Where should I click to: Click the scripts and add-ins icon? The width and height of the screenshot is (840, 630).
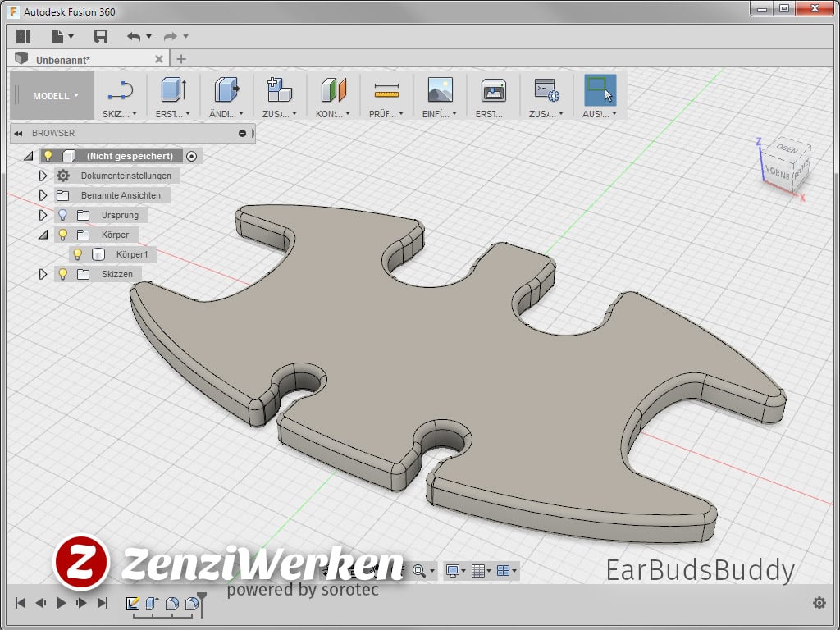click(x=546, y=89)
